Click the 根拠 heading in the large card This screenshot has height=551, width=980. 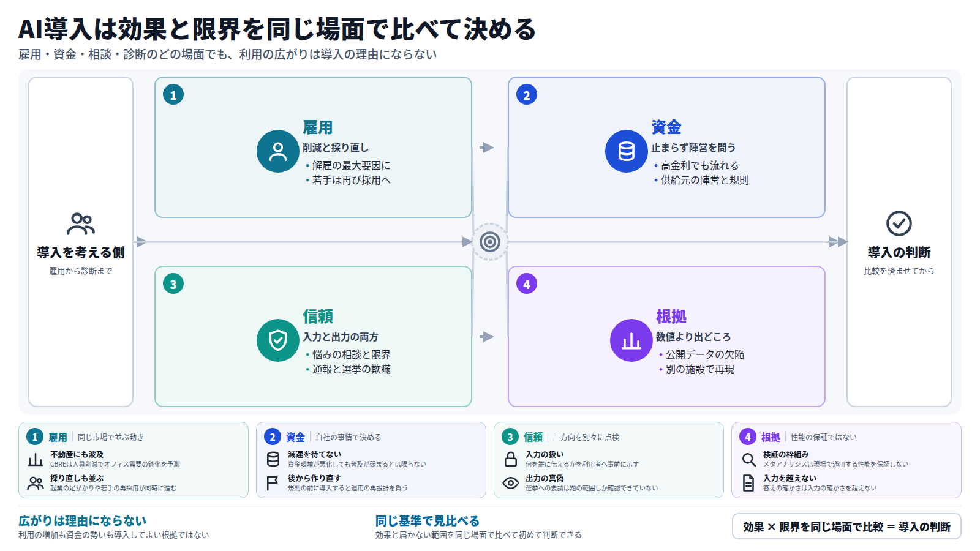671,317
